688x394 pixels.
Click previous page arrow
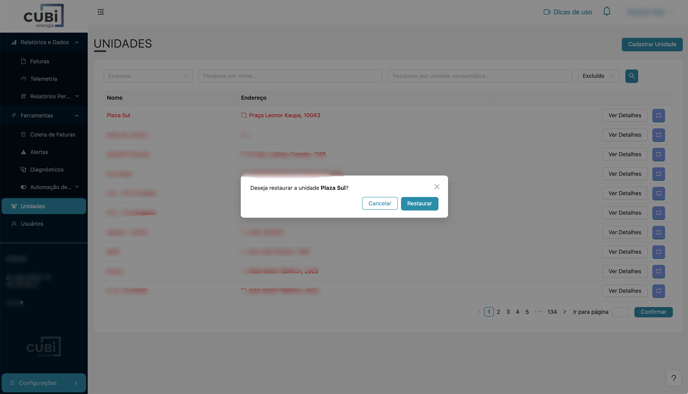[479, 312]
